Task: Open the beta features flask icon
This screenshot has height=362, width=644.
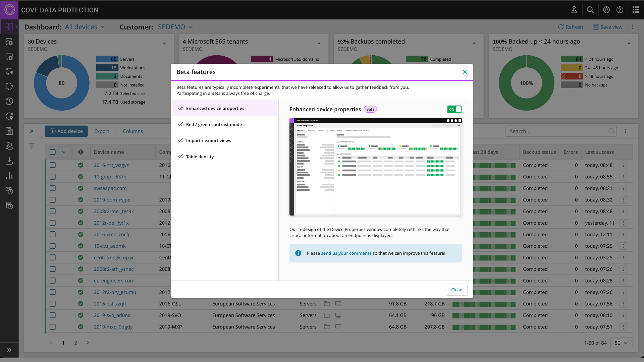Action: 574,10
